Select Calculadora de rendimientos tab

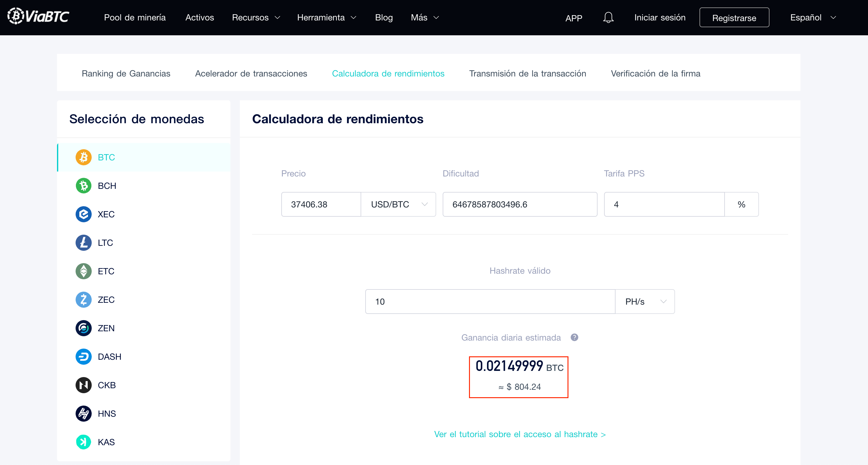pyautogui.click(x=388, y=73)
